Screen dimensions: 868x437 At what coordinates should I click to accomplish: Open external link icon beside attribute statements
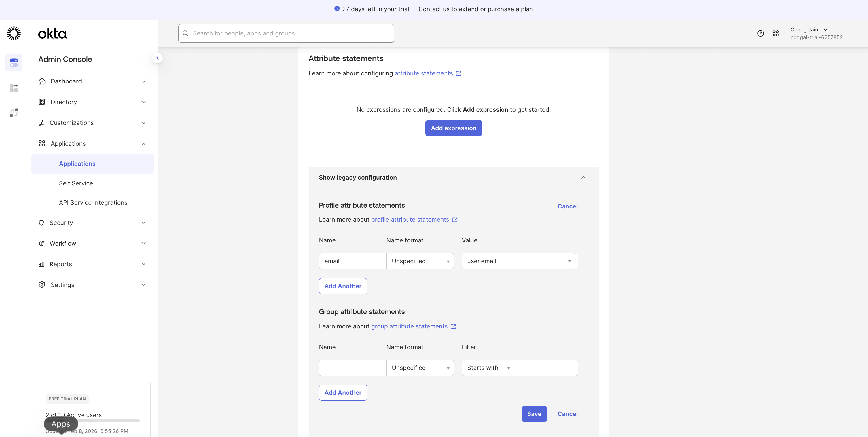[458, 73]
